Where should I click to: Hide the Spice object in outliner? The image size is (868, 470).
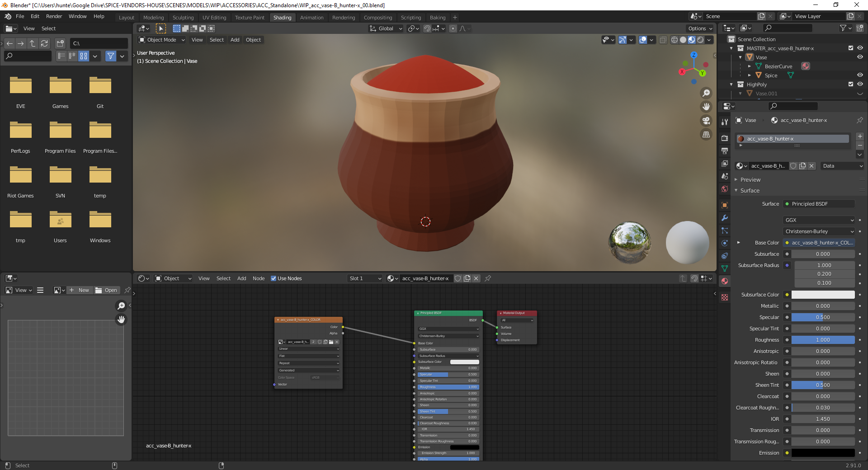(x=860, y=75)
